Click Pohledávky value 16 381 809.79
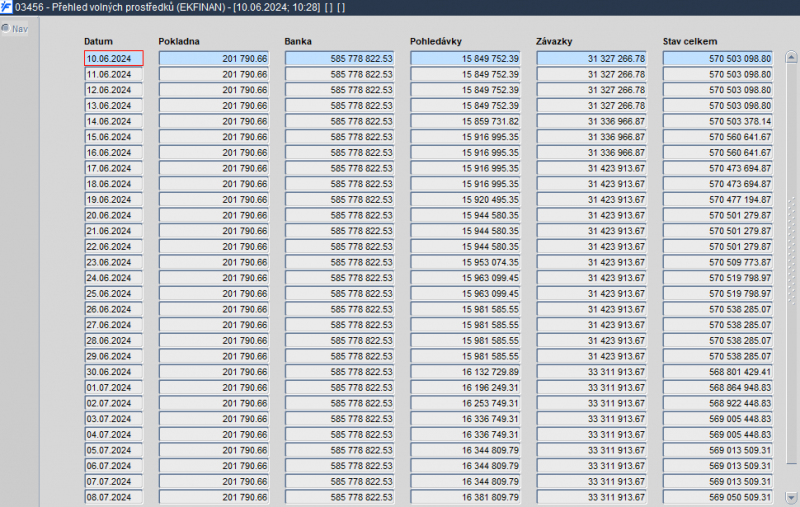The width and height of the screenshot is (800, 507). point(465,497)
